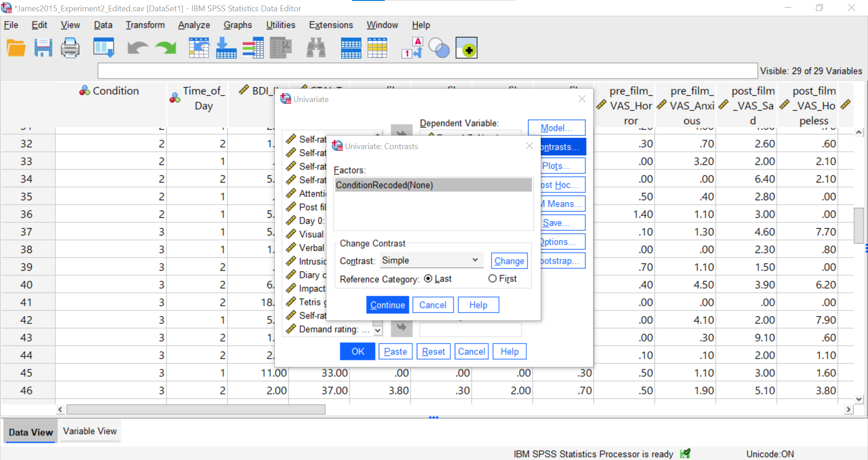Click OK in Univariate dialog

[358, 352]
